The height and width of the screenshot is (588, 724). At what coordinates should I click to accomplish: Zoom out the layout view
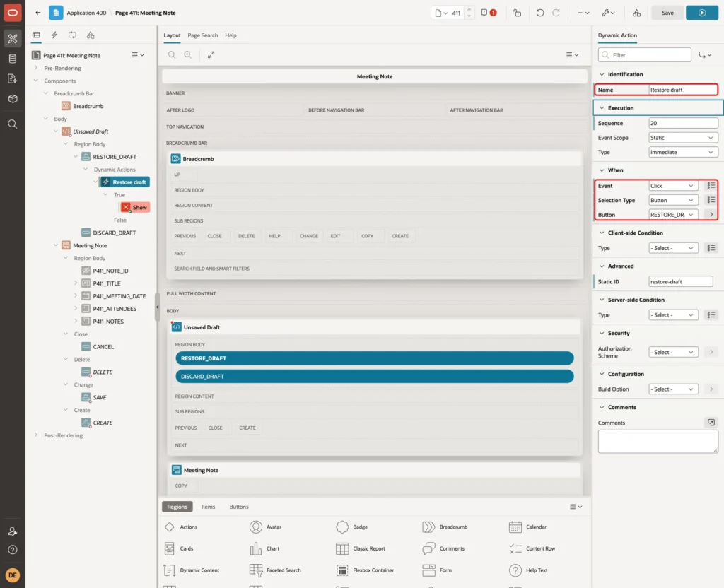(x=172, y=54)
